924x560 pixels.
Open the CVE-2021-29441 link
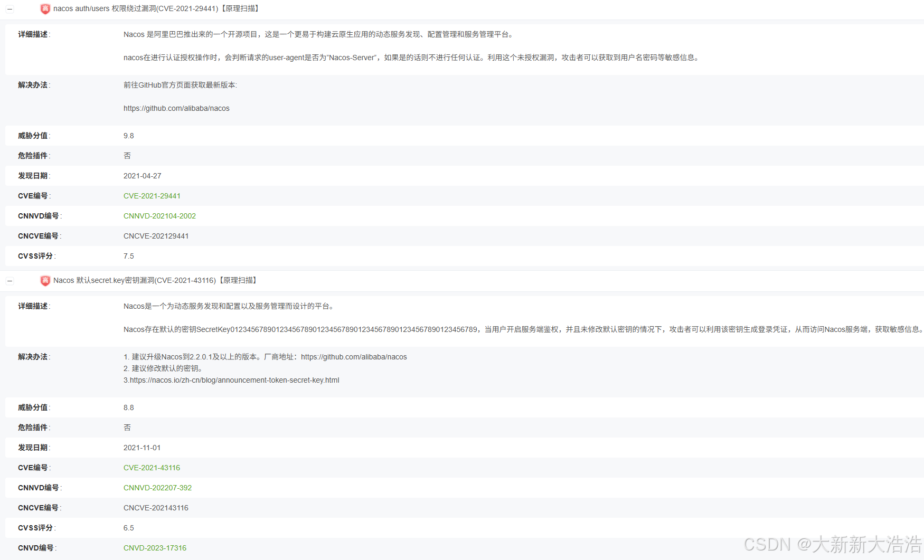click(152, 196)
